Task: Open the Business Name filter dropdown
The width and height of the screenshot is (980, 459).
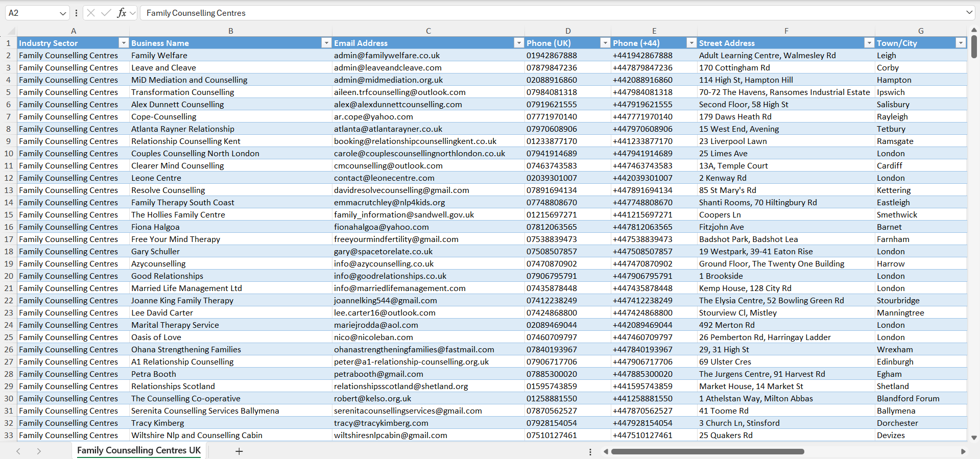Action: point(326,43)
